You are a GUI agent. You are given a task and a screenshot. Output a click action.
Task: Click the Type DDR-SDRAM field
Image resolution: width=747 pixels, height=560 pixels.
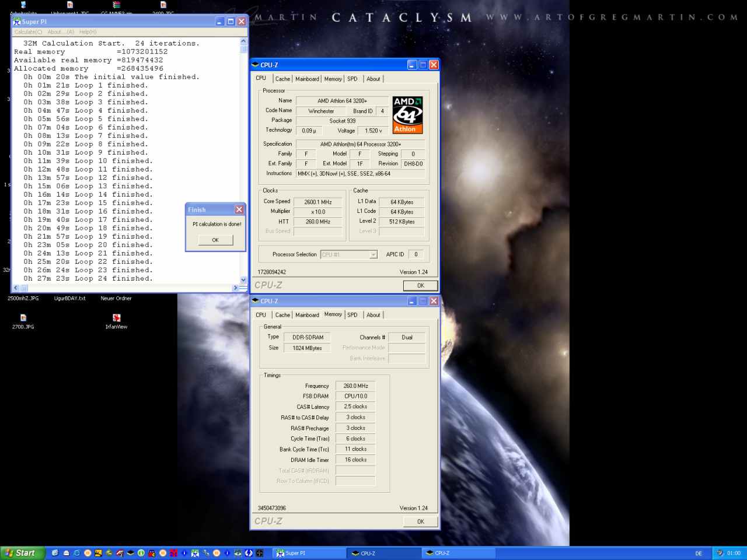307,337
